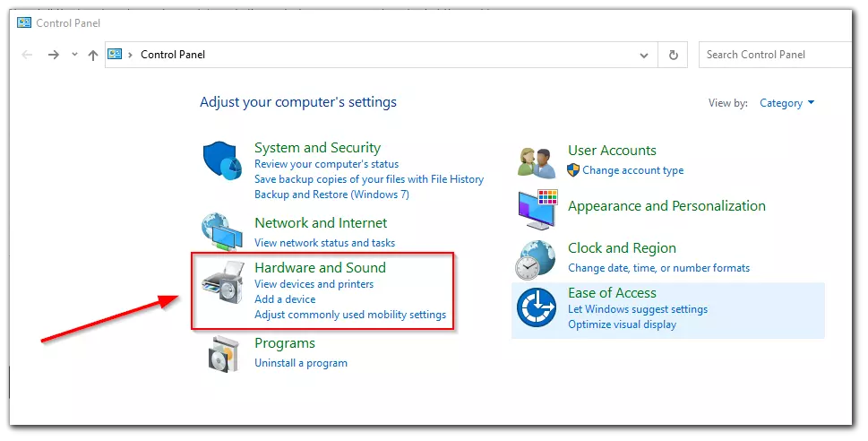Expand the recent locations chevron
Viewport: 868px width, 441px height.
point(74,55)
